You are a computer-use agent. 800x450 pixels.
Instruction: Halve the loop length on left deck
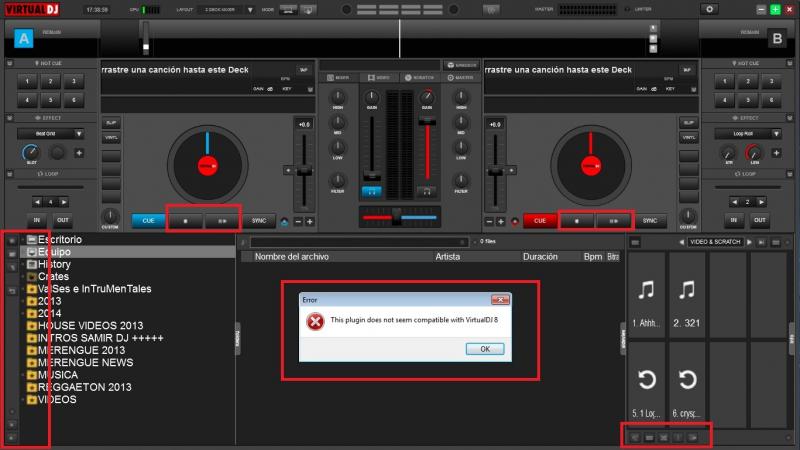click(37, 202)
